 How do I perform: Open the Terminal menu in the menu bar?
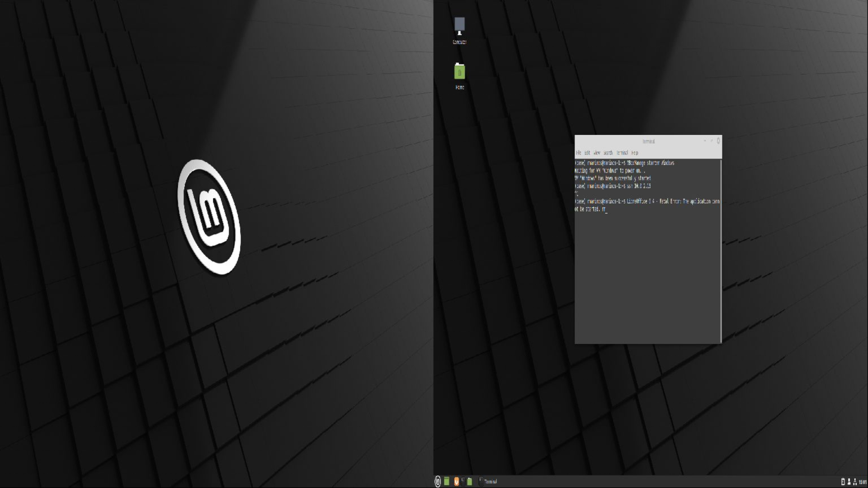[622, 153]
